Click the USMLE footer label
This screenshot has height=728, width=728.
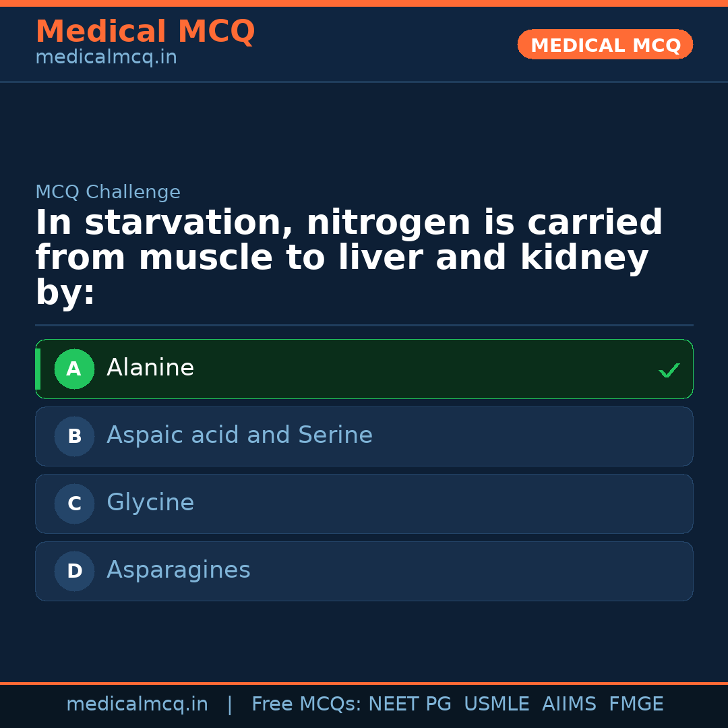(x=497, y=703)
